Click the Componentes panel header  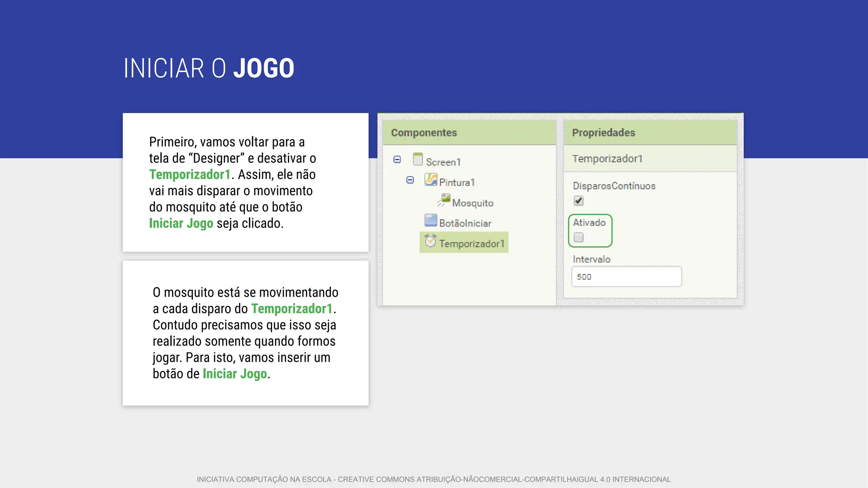click(424, 133)
